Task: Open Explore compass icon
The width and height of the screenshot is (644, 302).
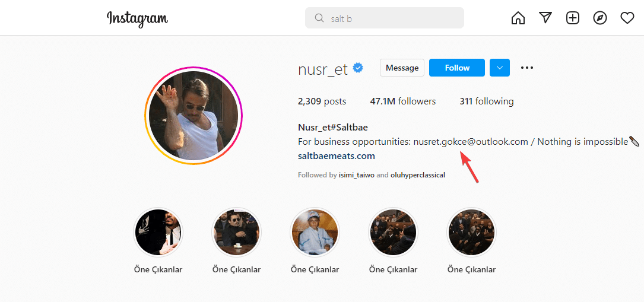Action: pyautogui.click(x=600, y=18)
